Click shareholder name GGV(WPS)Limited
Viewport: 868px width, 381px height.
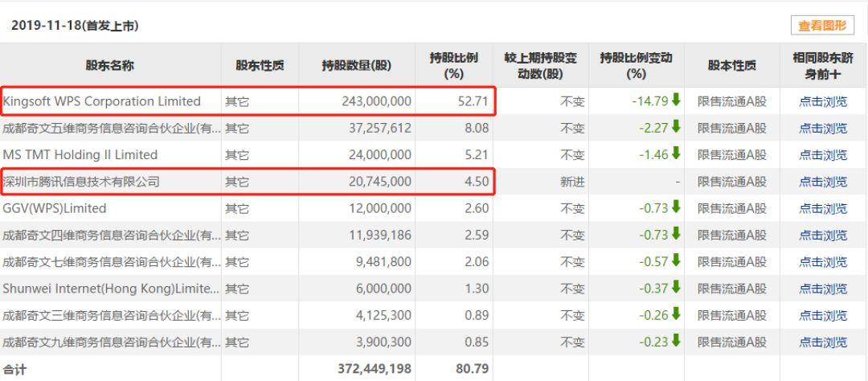[55, 208]
